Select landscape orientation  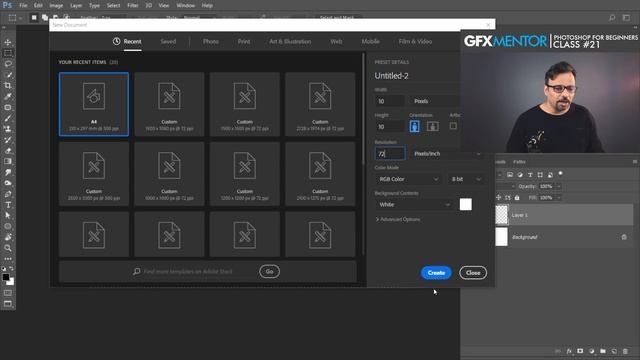click(x=433, y=126)
